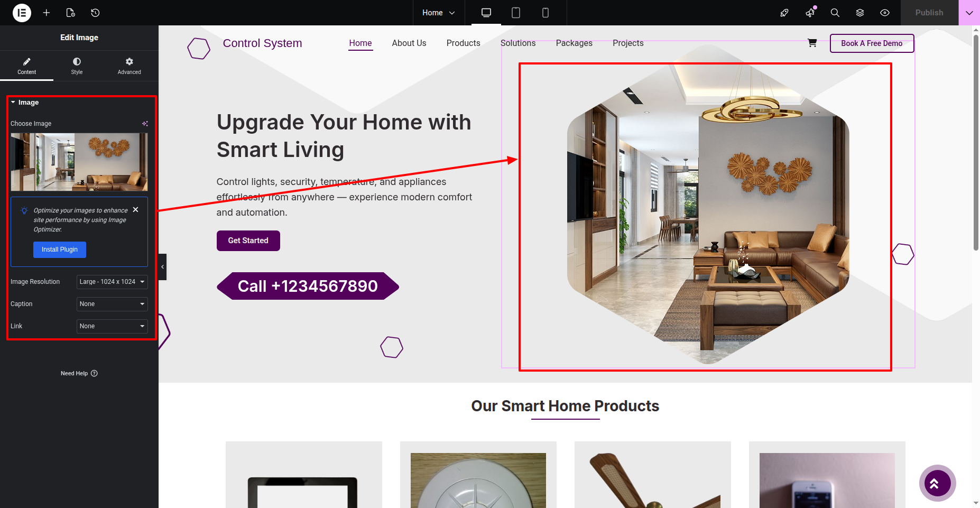This screenshot has width=980, height=508.
Task: Toggle the preview eye icon
Action: pyautogui.click(x=885, y=13)
